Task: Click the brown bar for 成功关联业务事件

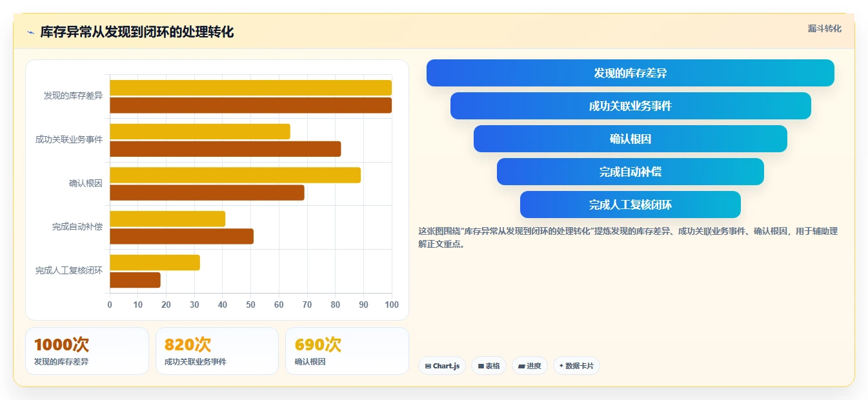Action: click(x=225, y=149)
